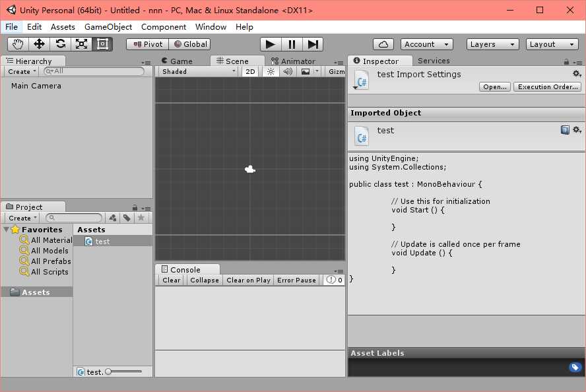
Task: Toggle Clear on Play option
Action: tap(248, 280)
